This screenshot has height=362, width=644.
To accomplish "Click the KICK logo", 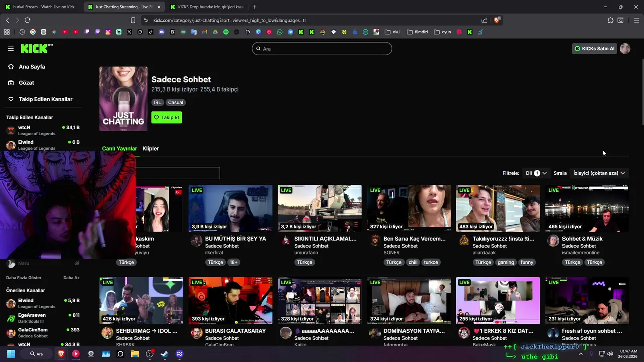I will pyautogui.click(x=36, y=49).
